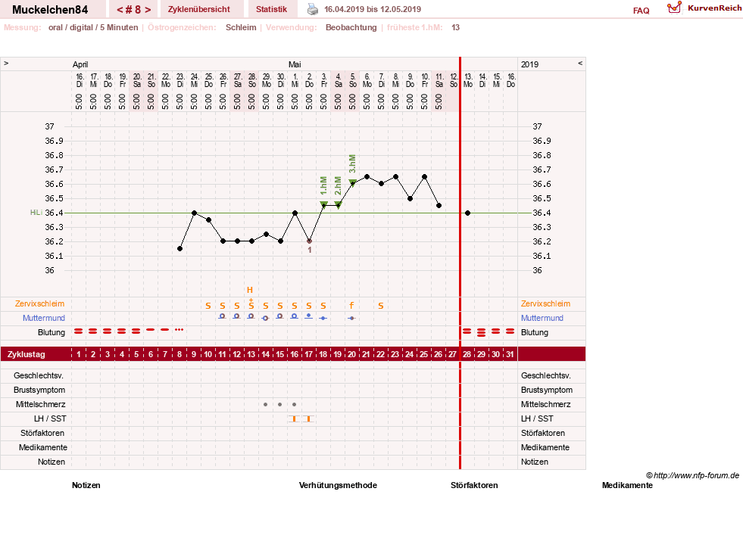
Task: Click the cervix symbol on cycle day 20
Action: (351, 318)
